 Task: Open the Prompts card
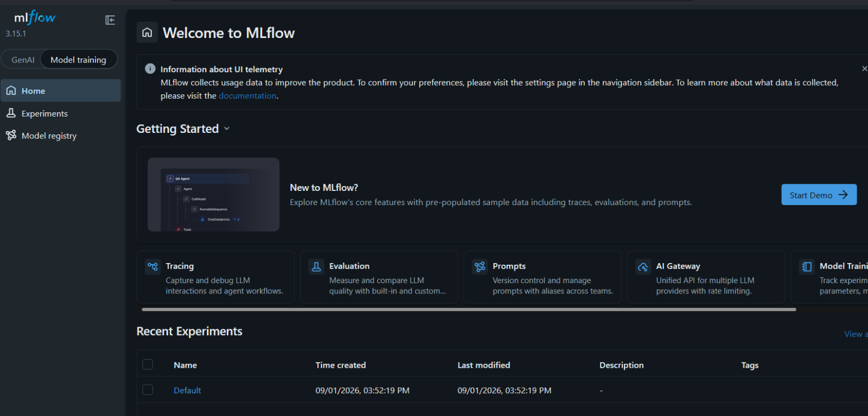542,277
